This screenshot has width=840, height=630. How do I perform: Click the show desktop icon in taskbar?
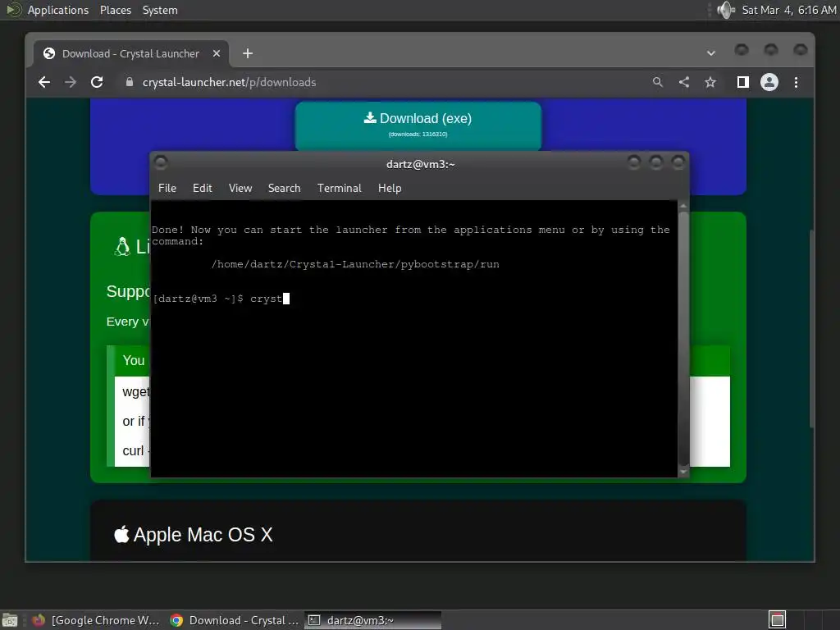click(10, 620)
